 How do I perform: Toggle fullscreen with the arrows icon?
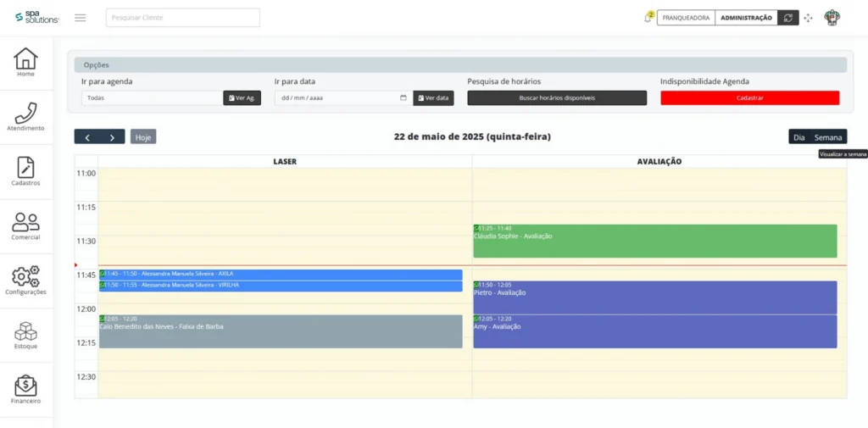pyautogui.click(x=809, y=18)
